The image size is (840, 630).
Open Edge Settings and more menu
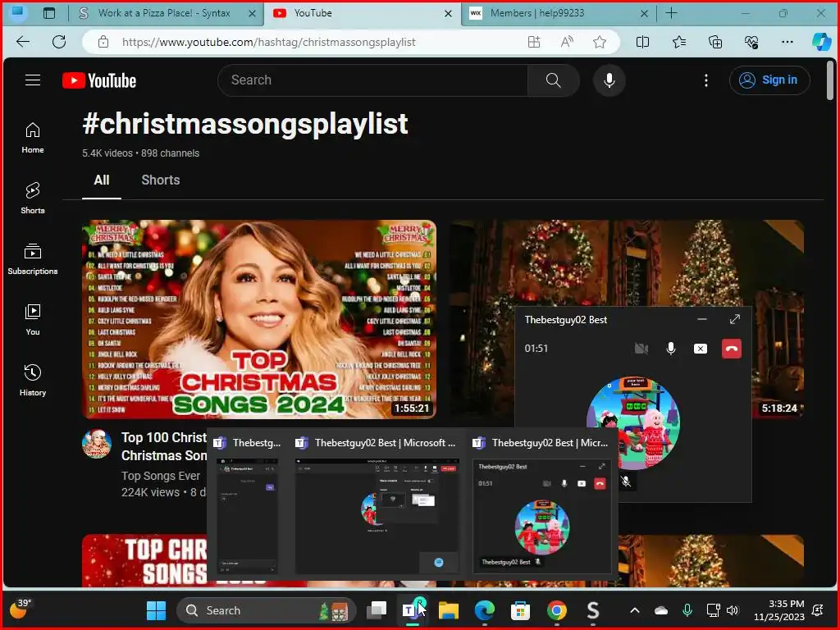(x=787, y=42)
